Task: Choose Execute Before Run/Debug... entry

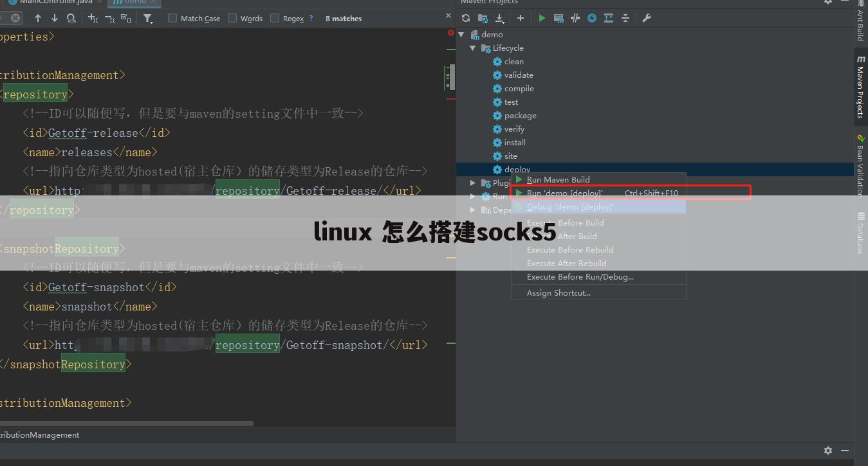Action: pos(598,276)
